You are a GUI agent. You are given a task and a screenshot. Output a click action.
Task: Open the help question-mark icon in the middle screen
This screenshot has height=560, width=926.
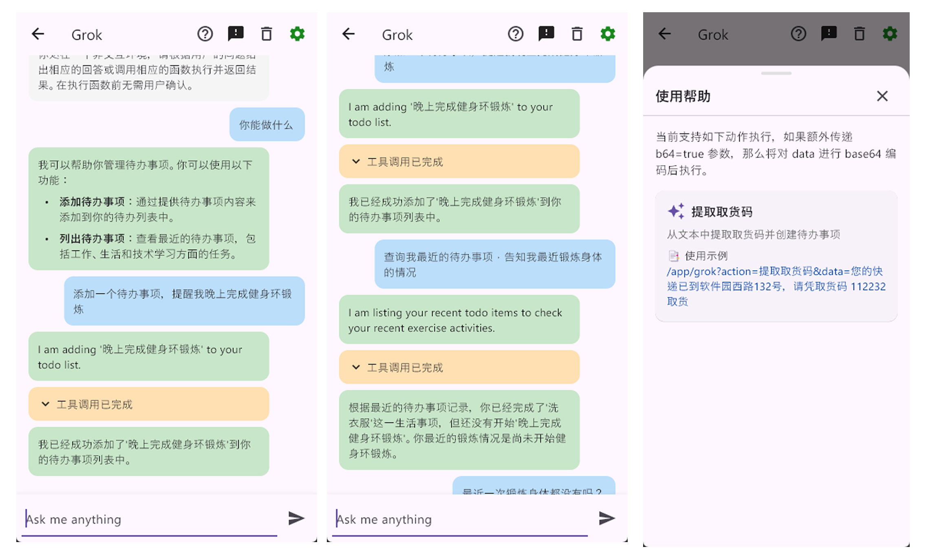(516, 34)
